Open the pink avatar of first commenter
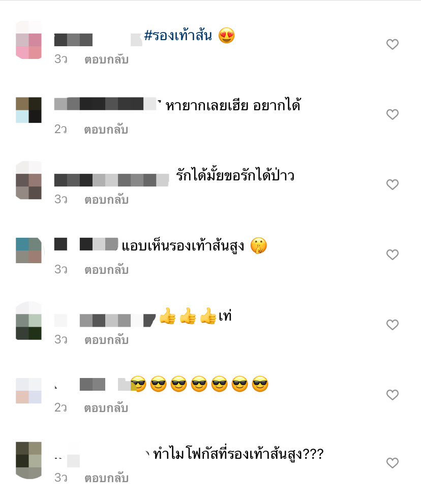This screenshot has width=421, height=504. (x=28, y=40)
